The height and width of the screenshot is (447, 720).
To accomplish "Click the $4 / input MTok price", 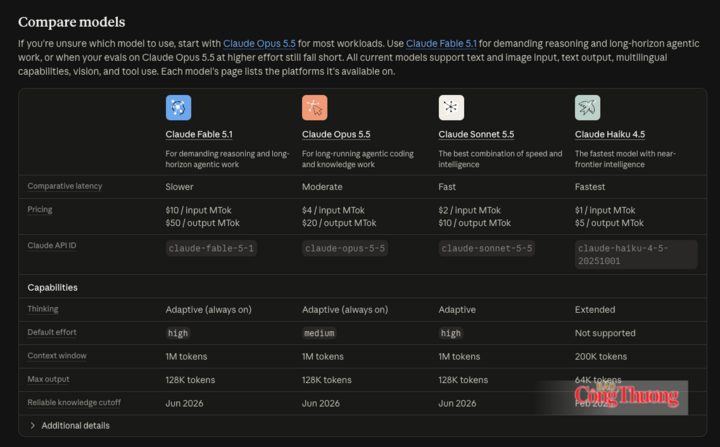I will click(333, 210).
